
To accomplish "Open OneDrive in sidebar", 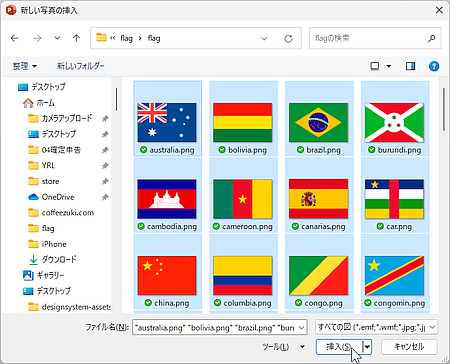I will click(51, 197).
